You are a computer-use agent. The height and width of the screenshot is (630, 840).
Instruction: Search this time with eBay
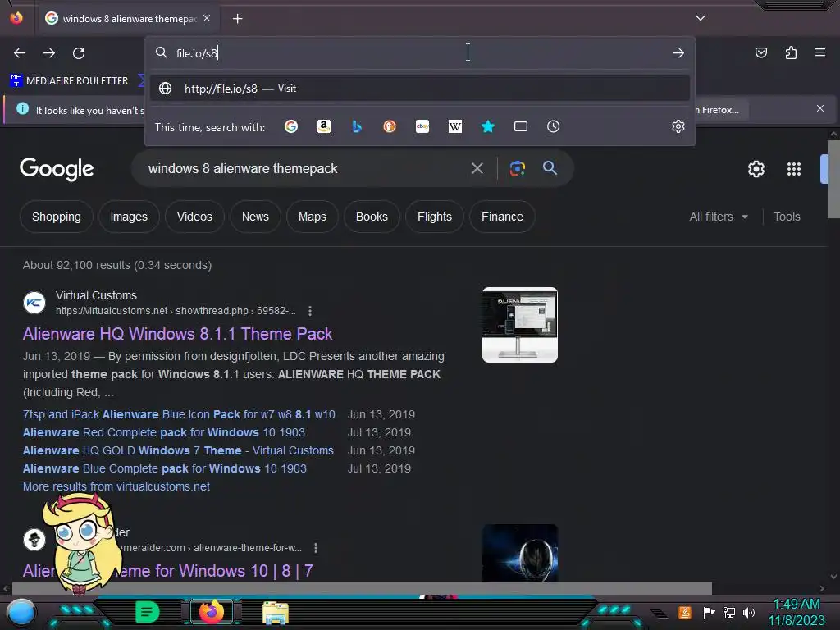click(x=422, y=126)
